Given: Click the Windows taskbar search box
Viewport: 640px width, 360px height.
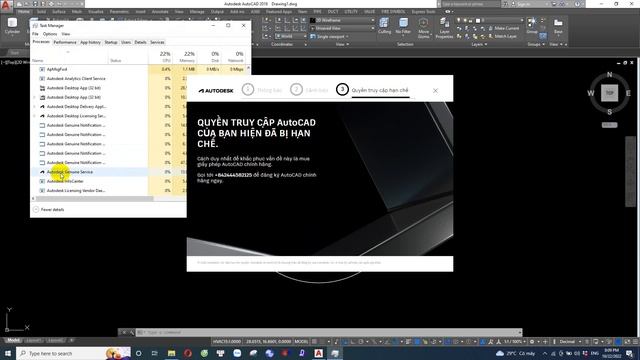Looking at the screenshot, I should (x=73, y=353).
